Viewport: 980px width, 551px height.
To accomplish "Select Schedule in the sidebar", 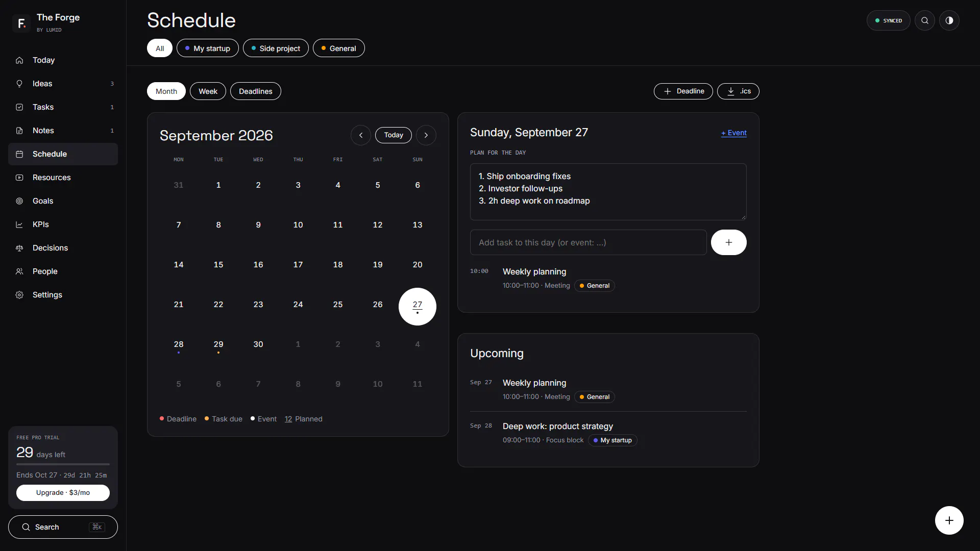I will pos(63,154).
